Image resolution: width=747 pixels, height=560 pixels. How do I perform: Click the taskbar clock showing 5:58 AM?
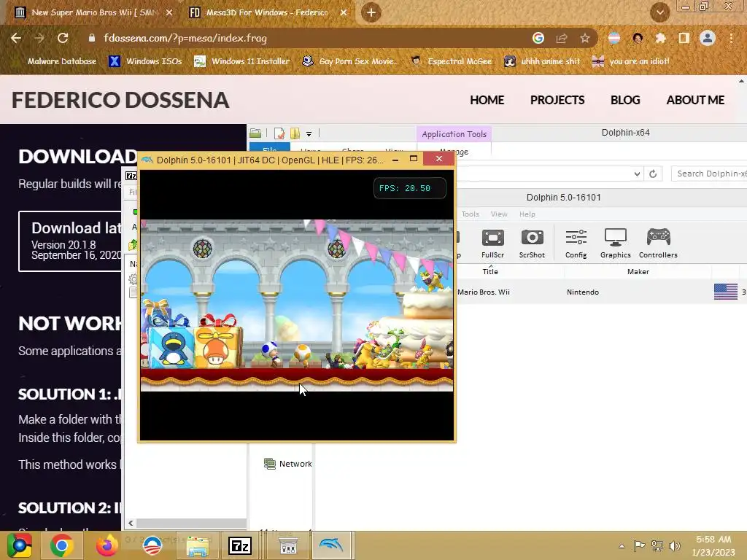tap(713, 545)
